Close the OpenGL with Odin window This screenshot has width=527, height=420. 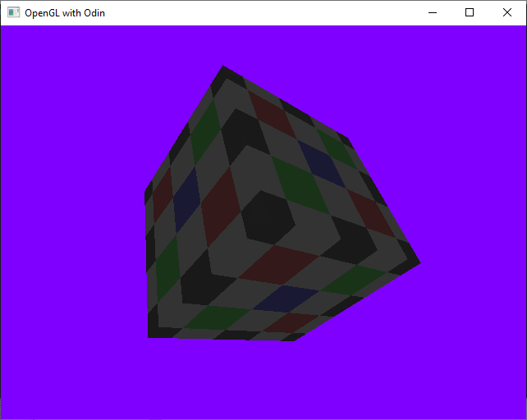point(507,13)
